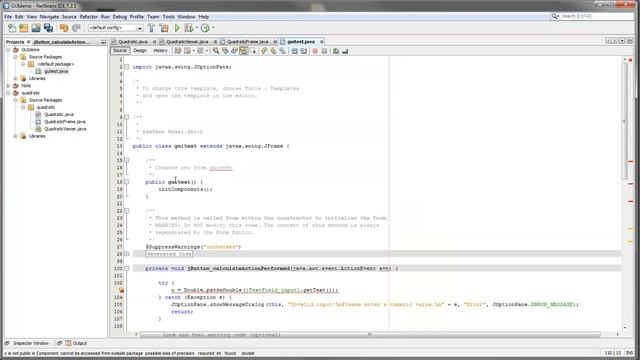
Task: Run the project with green play icon
Action: coord(177,28)
